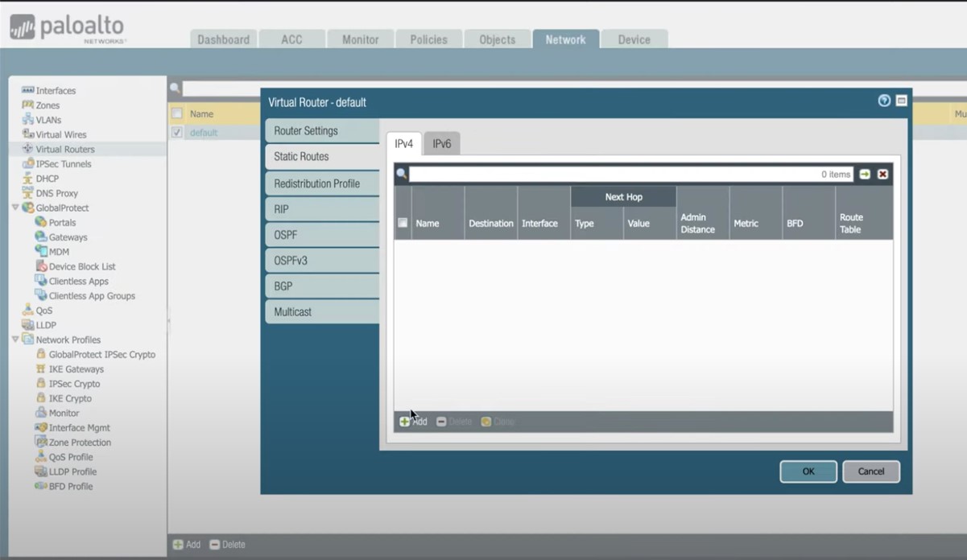Click the LLDP icon in sidebar

coord(28,325)
